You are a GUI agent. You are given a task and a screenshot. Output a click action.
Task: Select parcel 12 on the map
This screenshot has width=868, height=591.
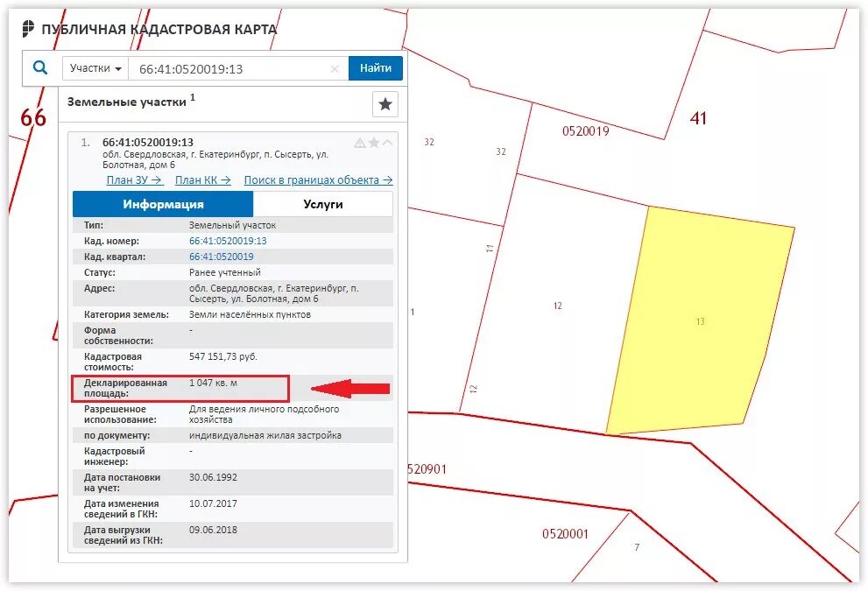(x=557, y=306)
